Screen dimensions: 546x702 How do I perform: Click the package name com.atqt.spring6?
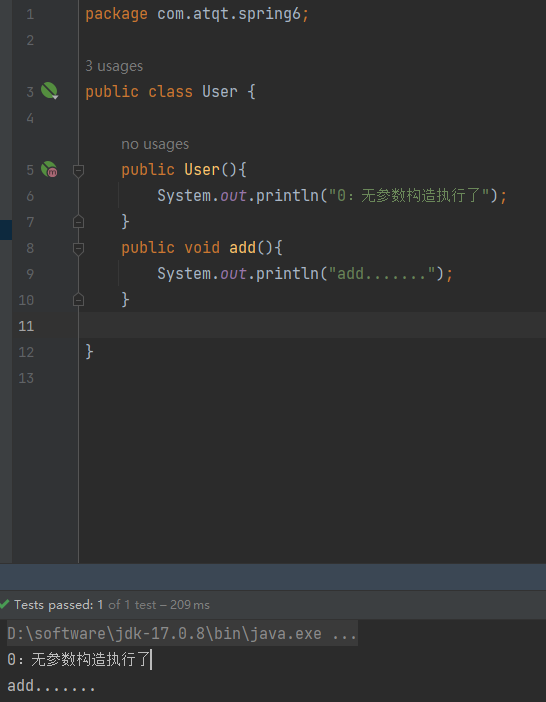[229, 14]
